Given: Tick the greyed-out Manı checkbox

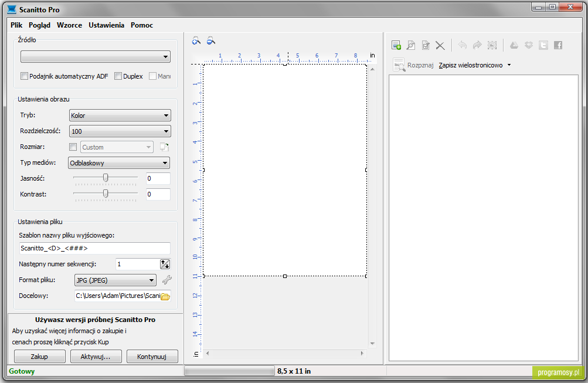Looking at the screenshot, I should pos(152,76).
